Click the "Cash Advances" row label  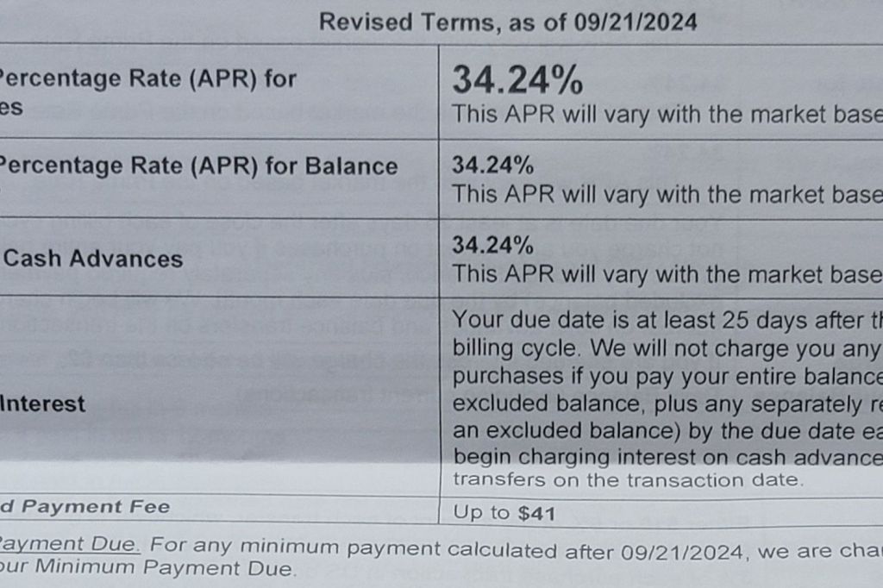[x=93, y=259]
